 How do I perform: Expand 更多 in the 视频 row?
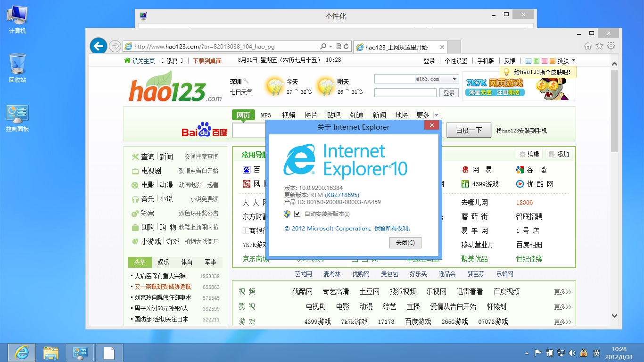562,292
